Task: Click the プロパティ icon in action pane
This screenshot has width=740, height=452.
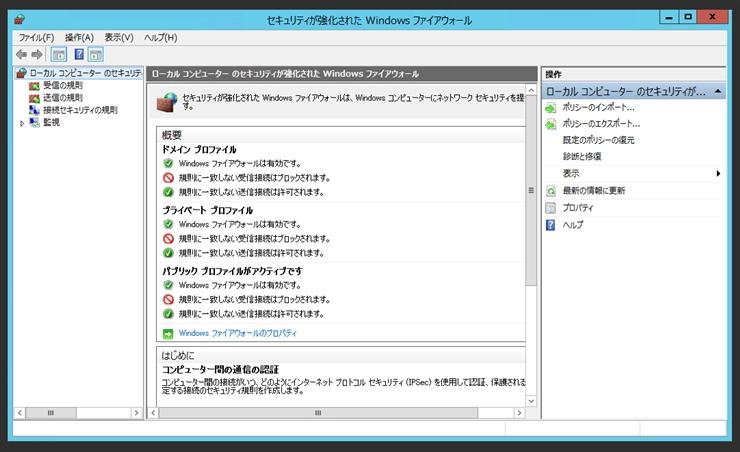Action: coord(551,208)
